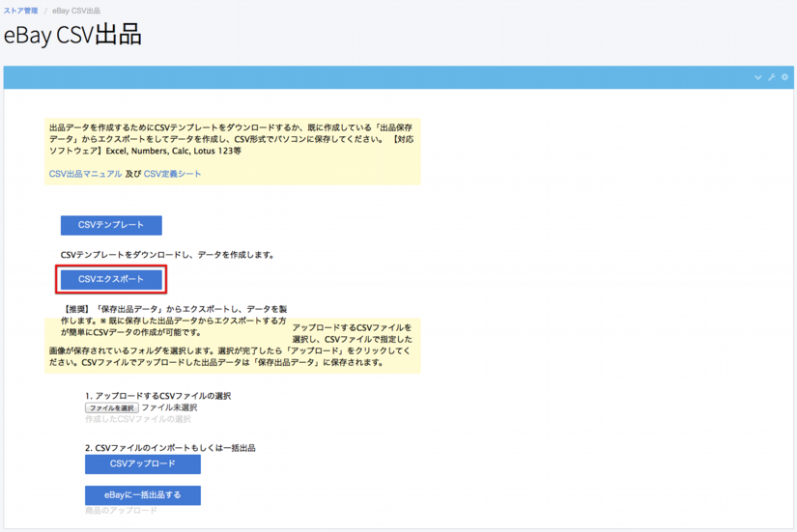The image size is (797, 532).
Task: Click the blue panel header bar
Action: 386,77
